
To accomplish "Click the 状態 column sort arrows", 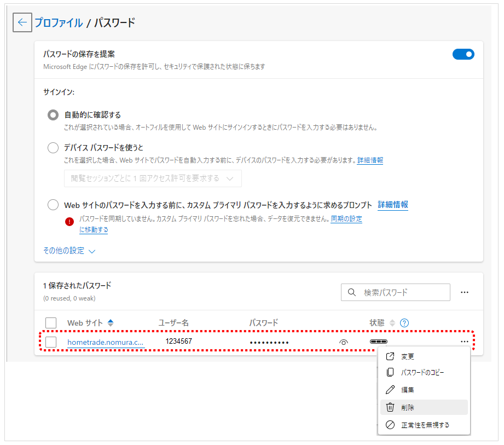I will click(392, 323).
